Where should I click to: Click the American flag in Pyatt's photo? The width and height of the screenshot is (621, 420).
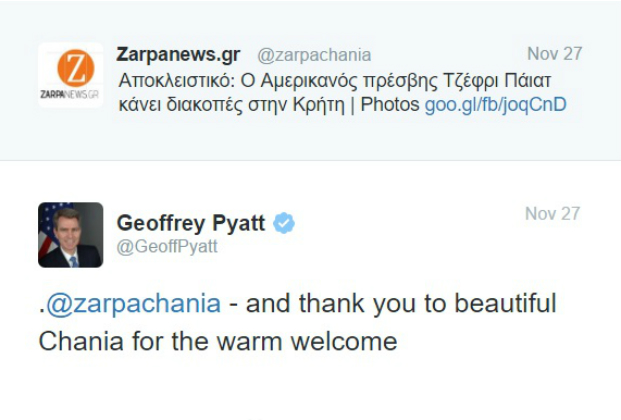click(x=46, y=225)
